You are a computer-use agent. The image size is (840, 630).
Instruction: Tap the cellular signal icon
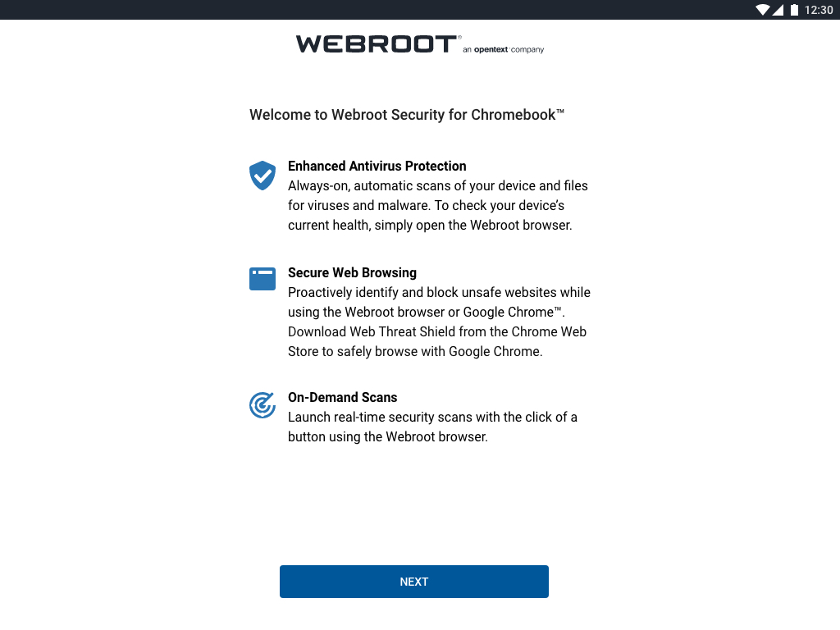[x=779, y=10]
